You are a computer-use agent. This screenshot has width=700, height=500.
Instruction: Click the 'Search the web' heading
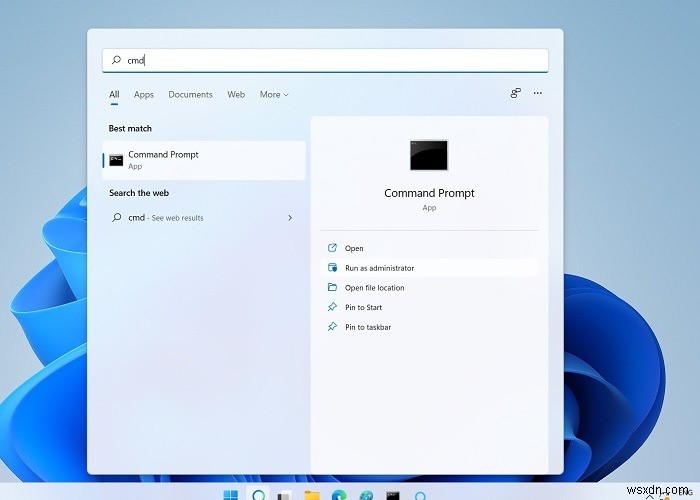pos(139,193)
